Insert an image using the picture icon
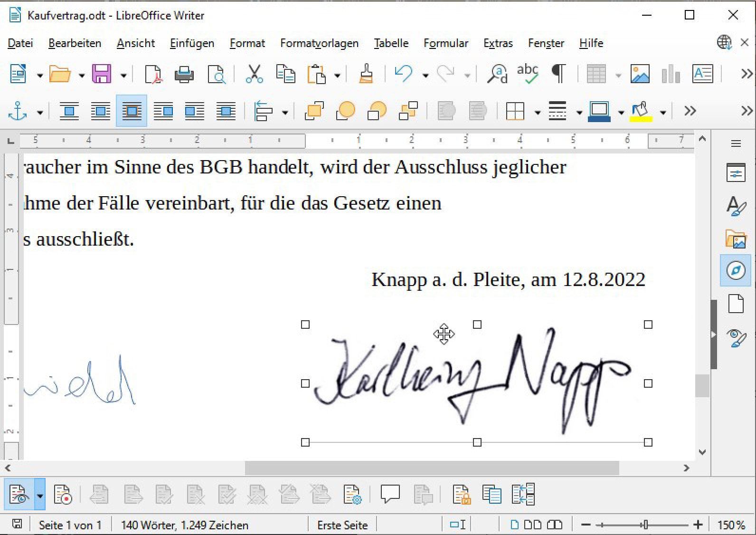 640,74
